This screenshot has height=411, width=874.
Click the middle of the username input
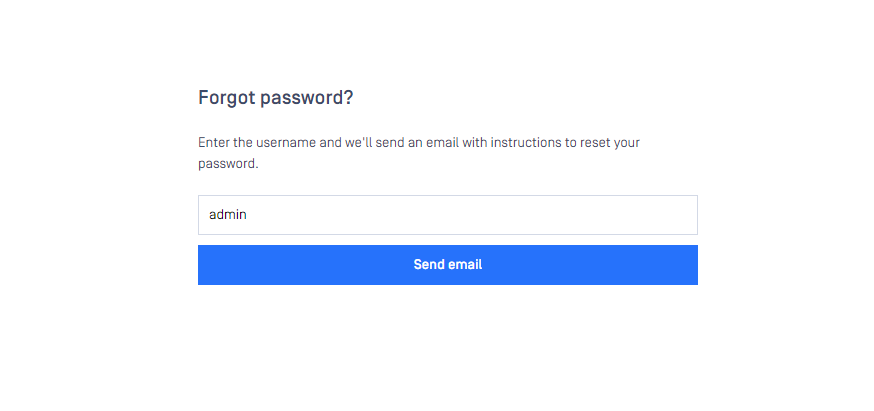click(448, 215)
